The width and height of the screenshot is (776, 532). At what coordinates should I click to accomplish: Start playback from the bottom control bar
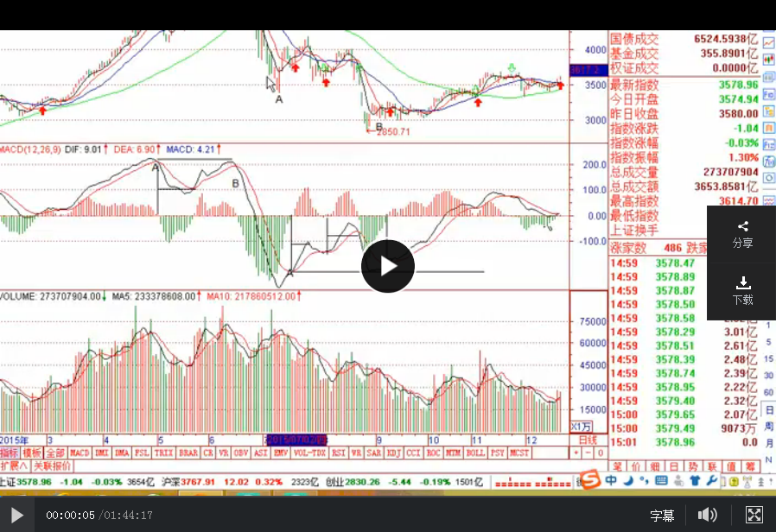(16, 516)
